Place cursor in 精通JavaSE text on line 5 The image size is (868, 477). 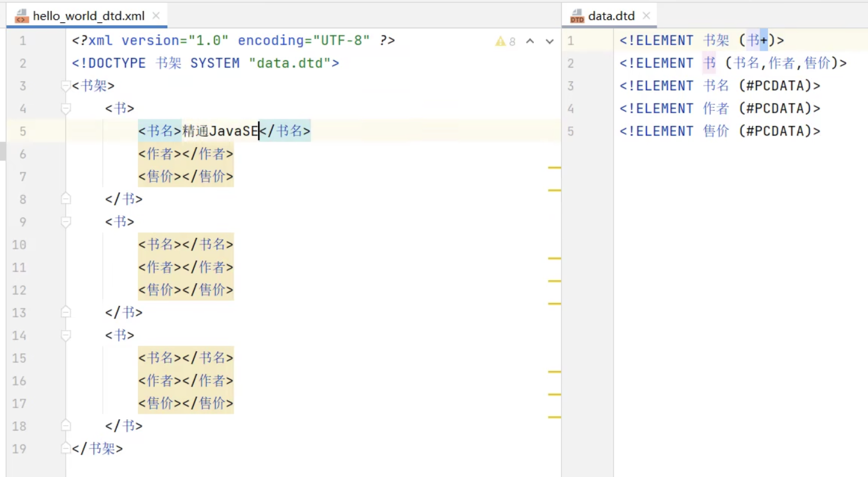[220, 131]
